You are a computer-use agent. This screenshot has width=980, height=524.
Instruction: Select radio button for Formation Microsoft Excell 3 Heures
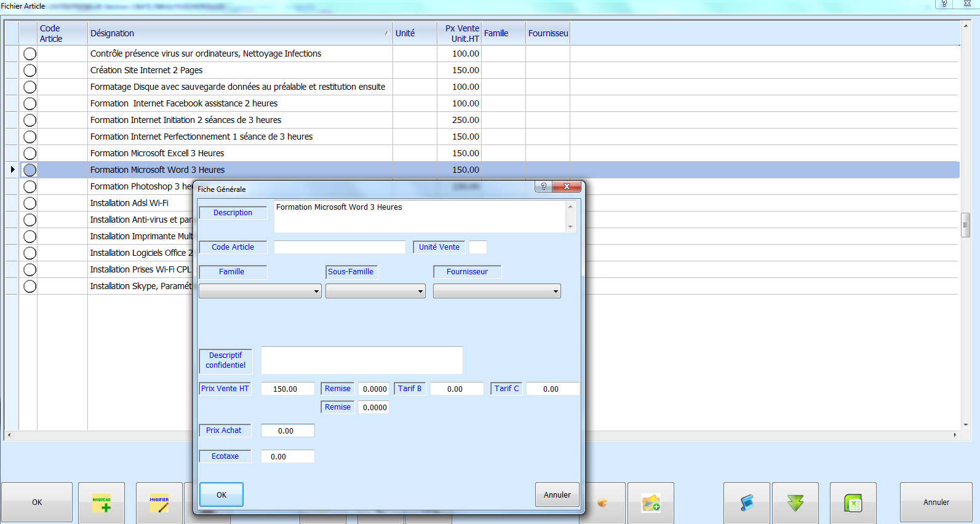click(30, 154)
